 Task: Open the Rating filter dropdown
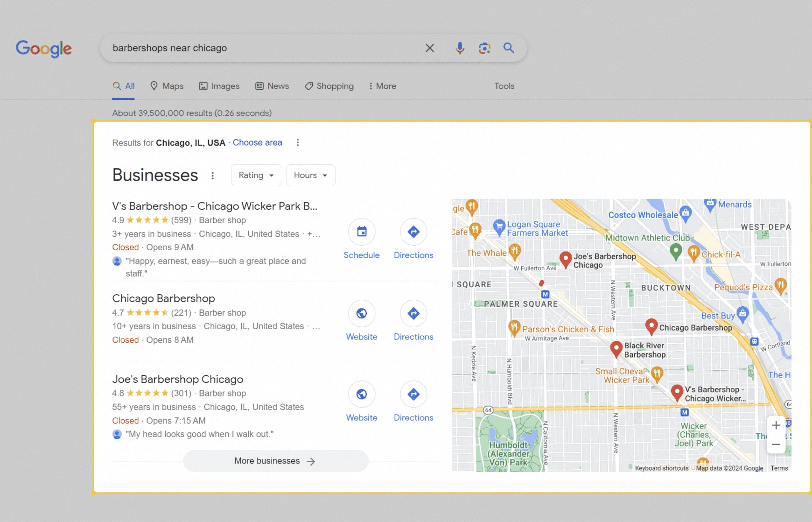pyautogui.click(x=256, y=175)
